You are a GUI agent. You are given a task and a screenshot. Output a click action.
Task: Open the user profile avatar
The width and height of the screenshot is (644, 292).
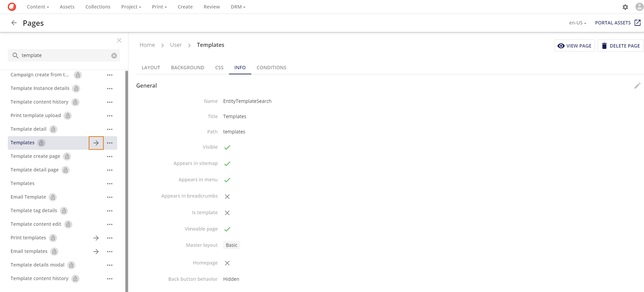[639, 7]
